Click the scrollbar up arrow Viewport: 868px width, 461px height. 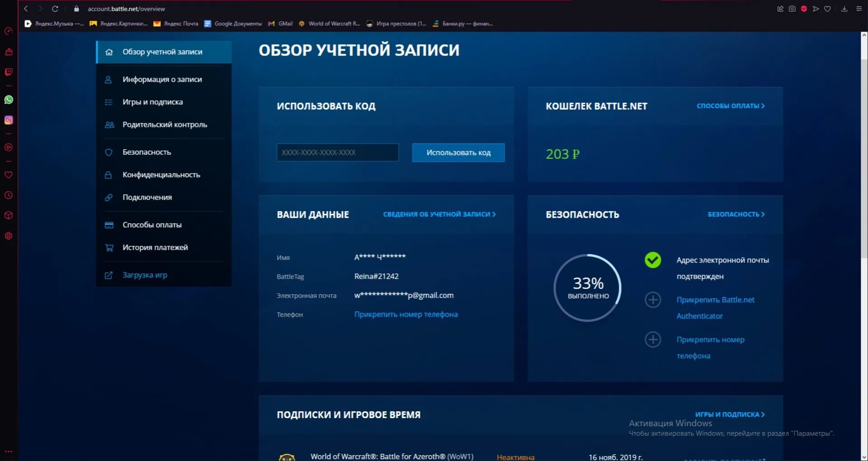pyautogui.click(x=864, y=35)
